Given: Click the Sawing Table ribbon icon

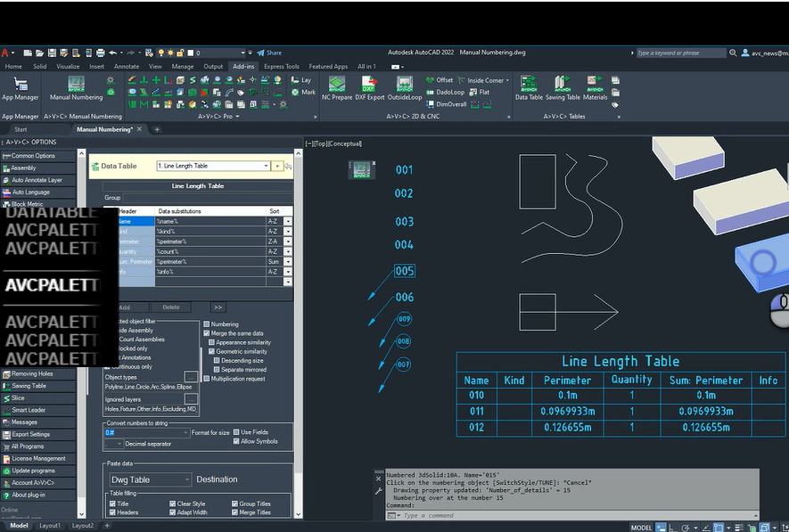Looking at the screenshot, I should pos(562,85).
